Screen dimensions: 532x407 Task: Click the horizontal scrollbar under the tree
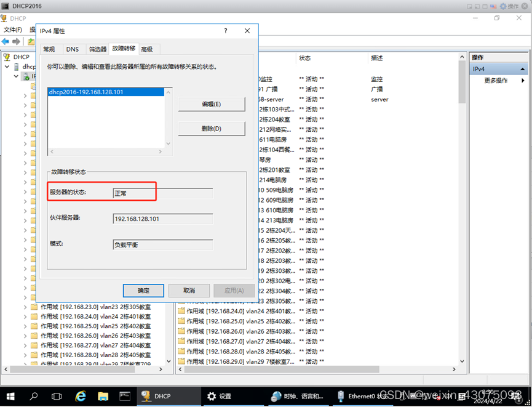tap(73, 369)
